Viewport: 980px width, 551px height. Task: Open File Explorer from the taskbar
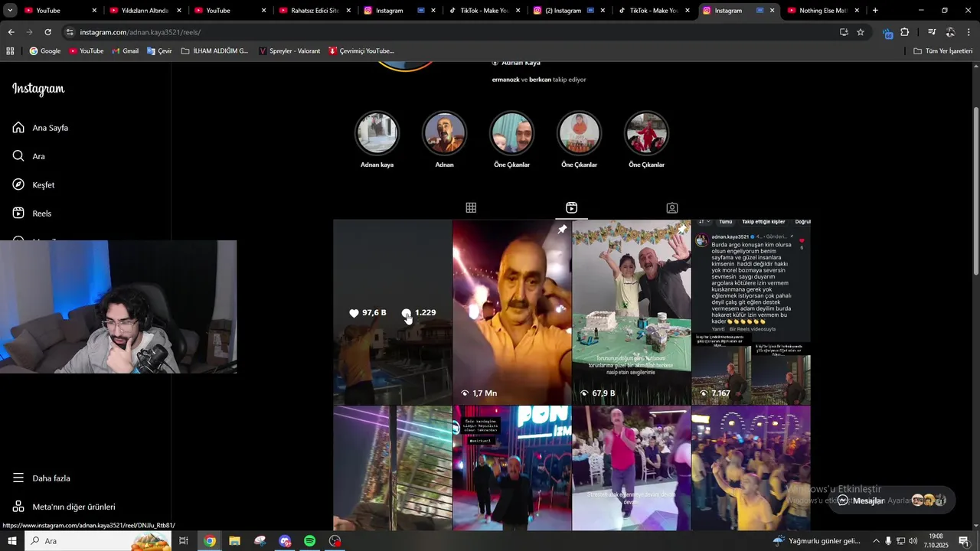[x=234, y=541]
